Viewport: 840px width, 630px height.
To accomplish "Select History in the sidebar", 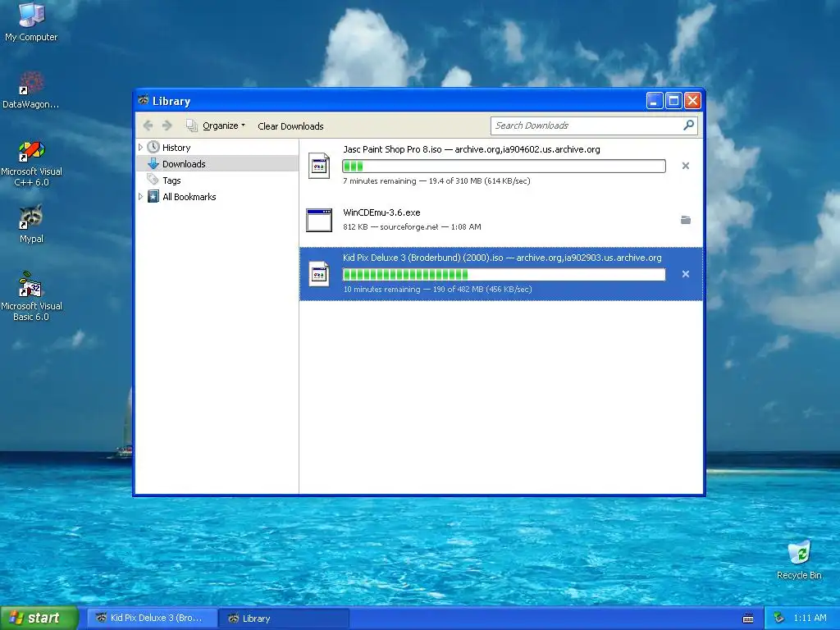I will tap(176, 148).
